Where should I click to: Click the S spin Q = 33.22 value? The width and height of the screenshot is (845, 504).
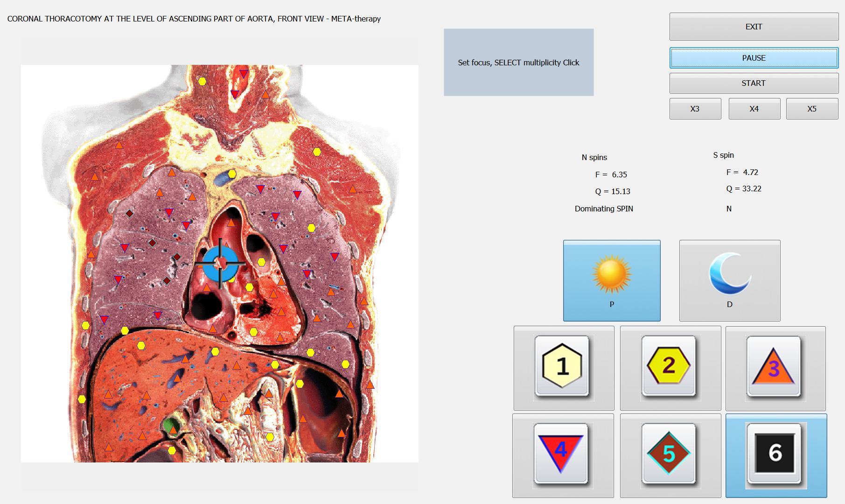point(744,189)
